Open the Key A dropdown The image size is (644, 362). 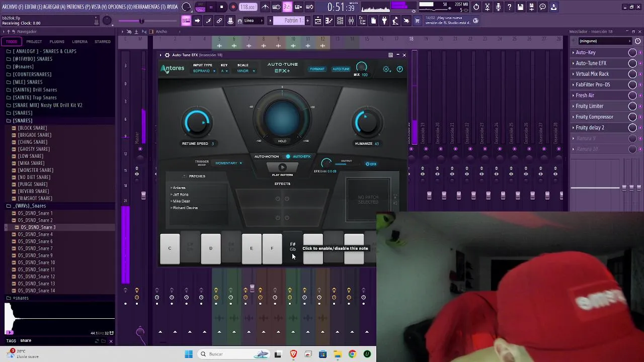pyautogui.click(x=224, y=71)
